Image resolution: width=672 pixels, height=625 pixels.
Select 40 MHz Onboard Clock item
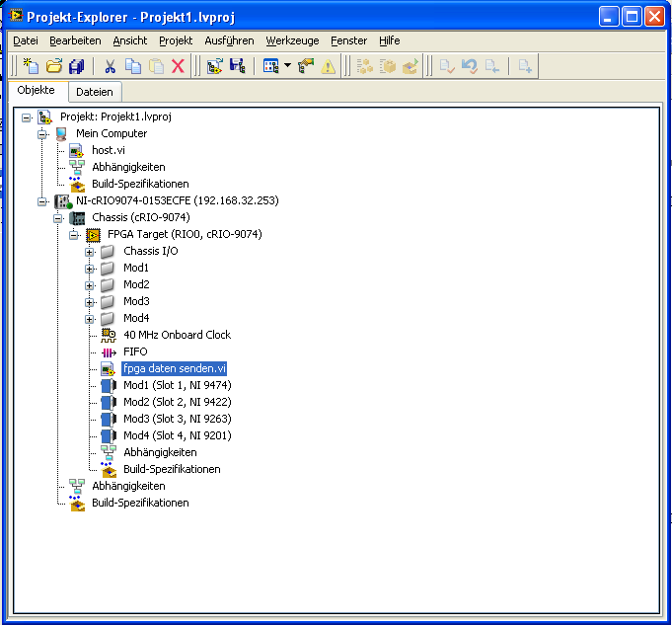click(x=177, y=335)
